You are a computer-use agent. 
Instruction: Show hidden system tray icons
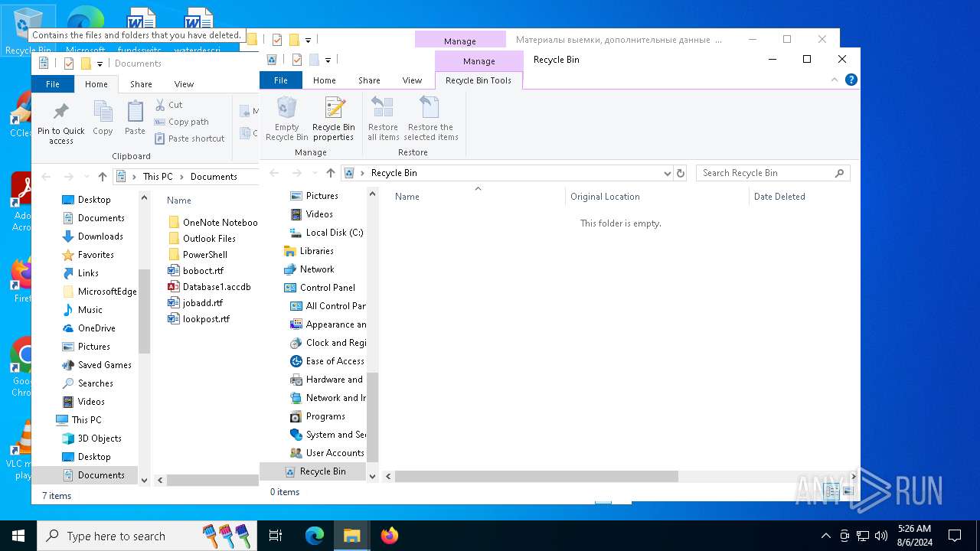(825, 536)
